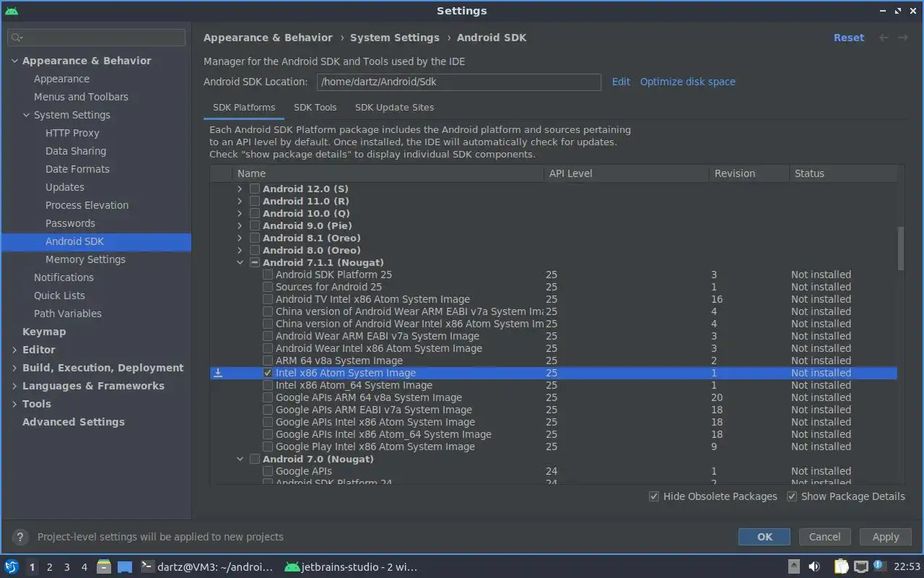Click the Android Studio logo in title bar

point(12,11)
